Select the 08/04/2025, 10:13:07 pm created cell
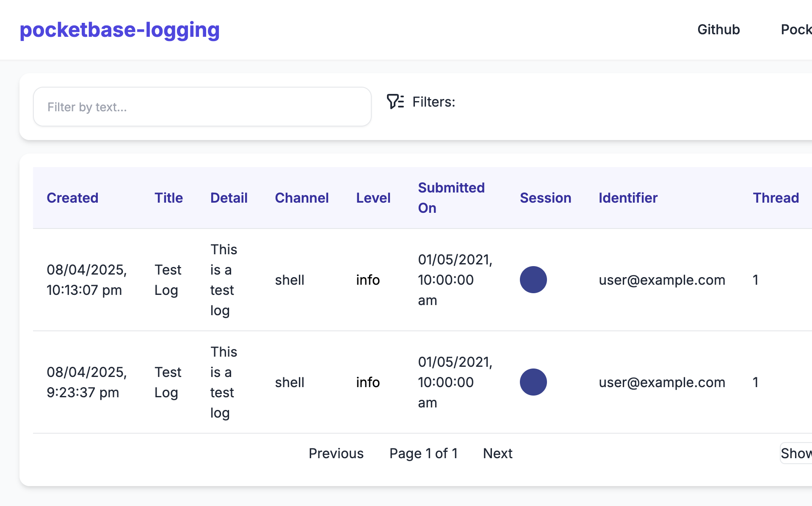This screenshot has width=812, height=506. 87,280
